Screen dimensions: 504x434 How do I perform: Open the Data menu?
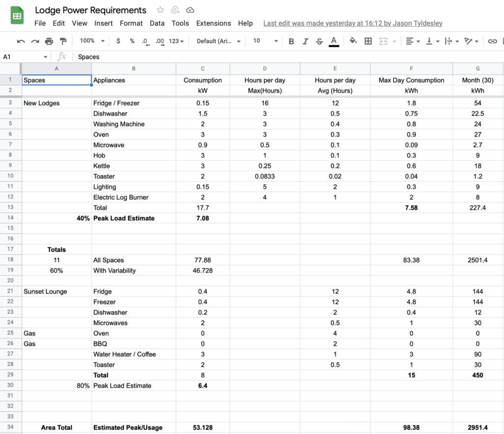(157, 23)
